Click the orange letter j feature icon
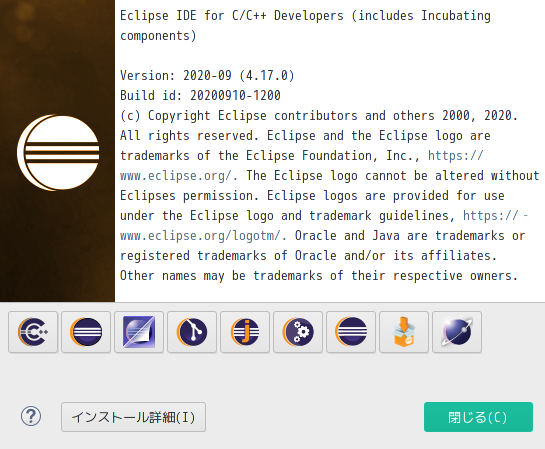Image resolution: width=545 pixels, height=449 pixels. pos(245,332)
